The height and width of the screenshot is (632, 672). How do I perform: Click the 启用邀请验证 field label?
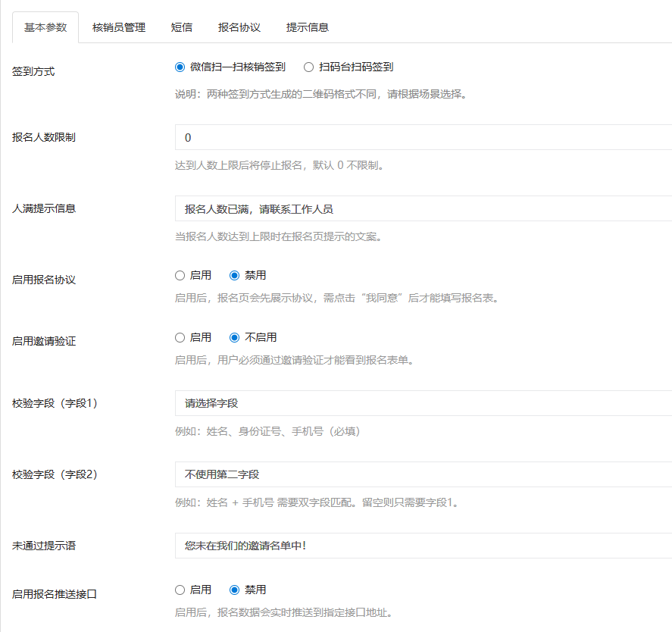point(44,342)
